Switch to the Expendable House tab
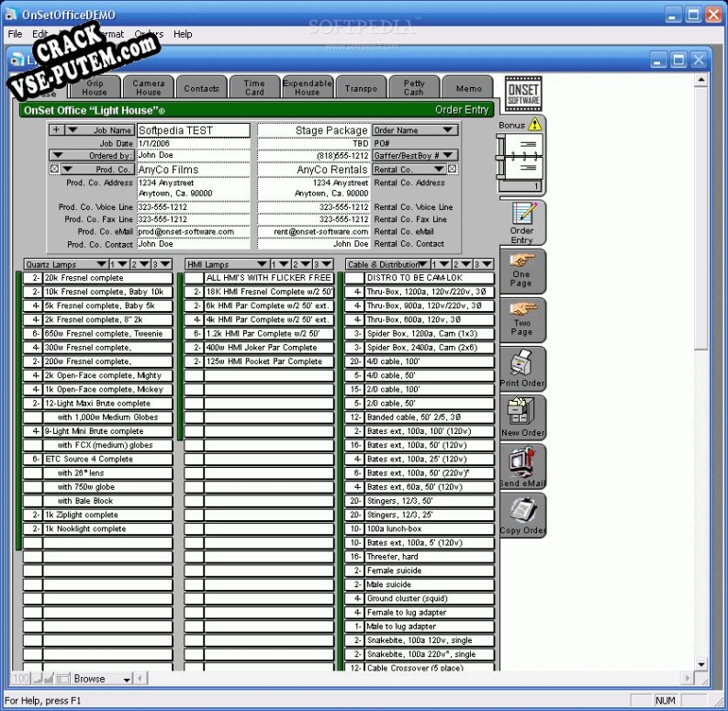The image size is (728, 711). click(x=308, y=87)
